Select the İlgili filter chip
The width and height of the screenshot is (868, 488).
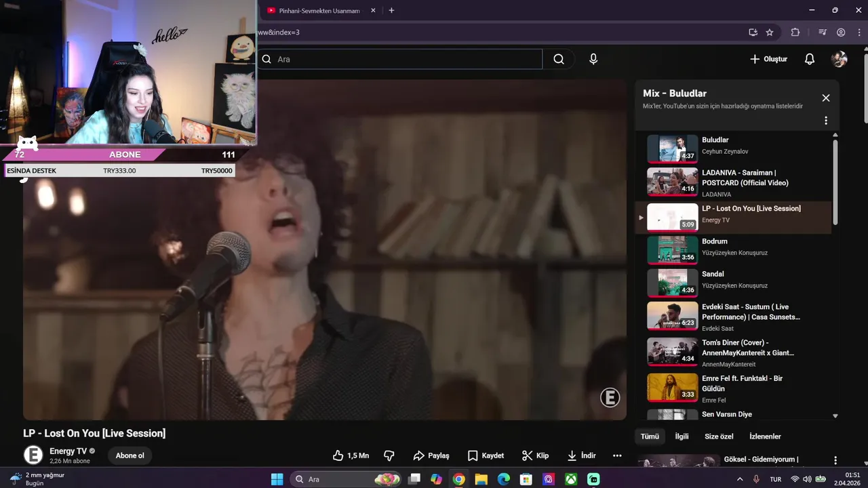pos(682,436)
